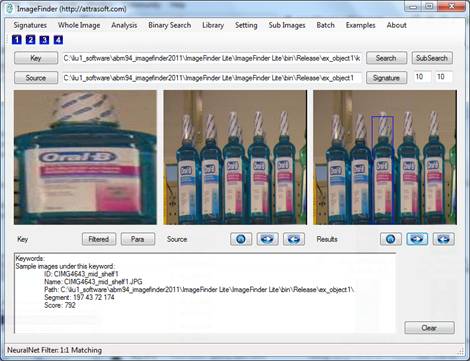Click the blue number 4 page icon
The image size is (470, 361).
click(58, 40)
